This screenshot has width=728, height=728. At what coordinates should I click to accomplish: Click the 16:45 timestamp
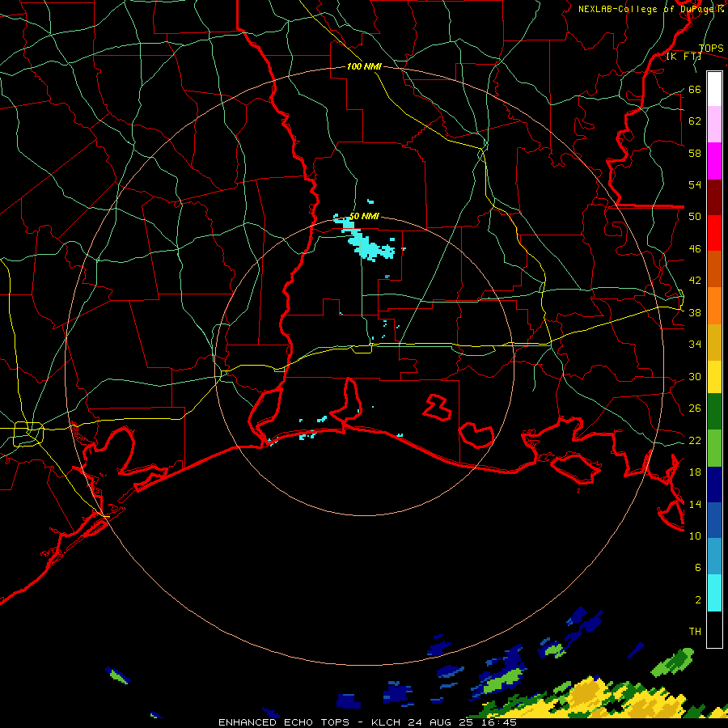[x=499, y=722]
